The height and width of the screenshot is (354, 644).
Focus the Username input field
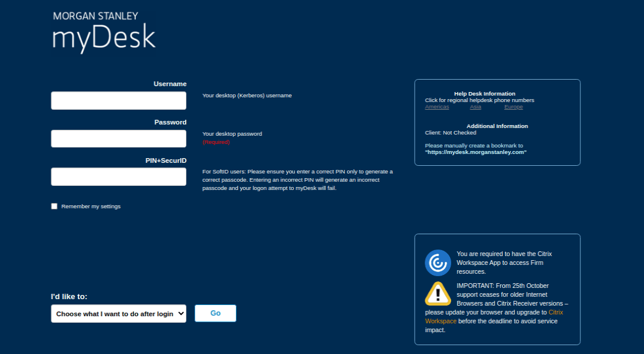[x=119, y=101]
